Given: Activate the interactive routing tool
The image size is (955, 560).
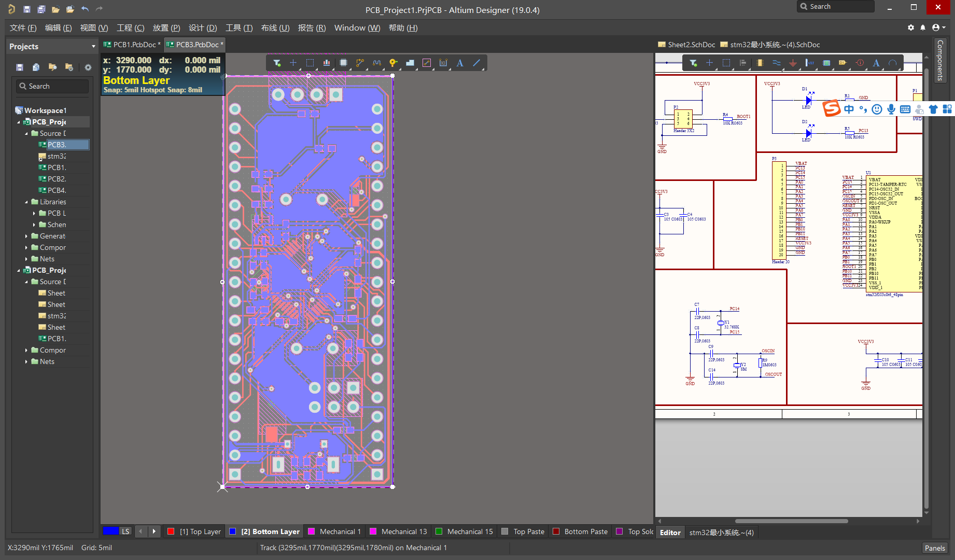Looking at the screenshot, I should (x=360, y=63).
